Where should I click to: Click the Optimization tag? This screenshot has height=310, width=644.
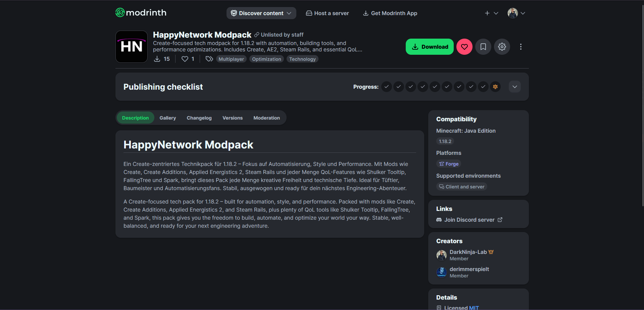pyautogui.click(x=266, y=59)
